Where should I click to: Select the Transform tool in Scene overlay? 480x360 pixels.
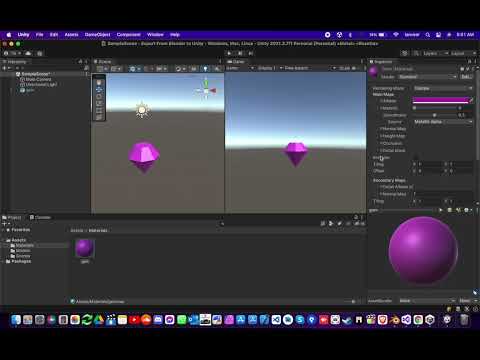click(x=99, y=117)
